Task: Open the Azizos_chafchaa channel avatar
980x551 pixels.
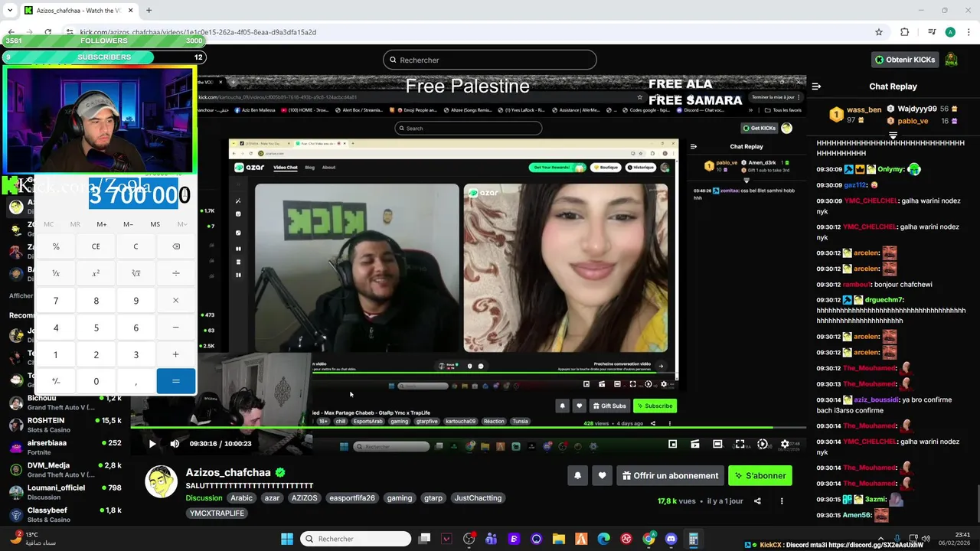Action: 161,481
